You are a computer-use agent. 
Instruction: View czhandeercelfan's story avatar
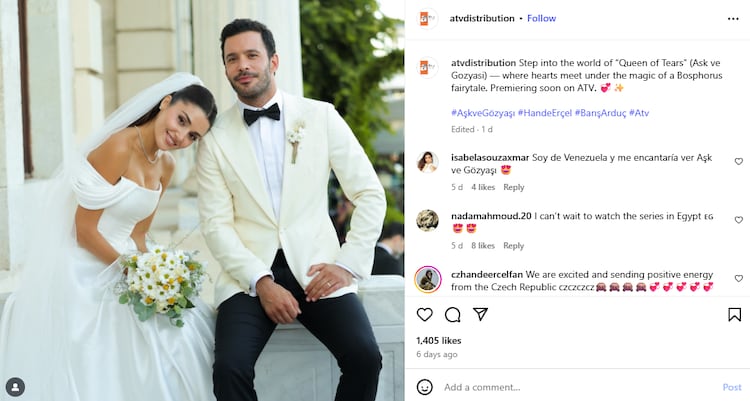[x=427, y=279]
